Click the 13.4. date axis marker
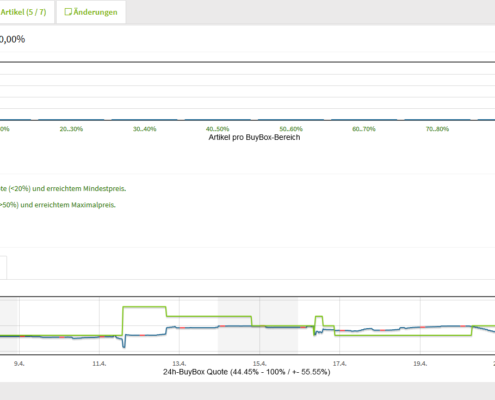The image size is (495, 400). coord(179,364)
